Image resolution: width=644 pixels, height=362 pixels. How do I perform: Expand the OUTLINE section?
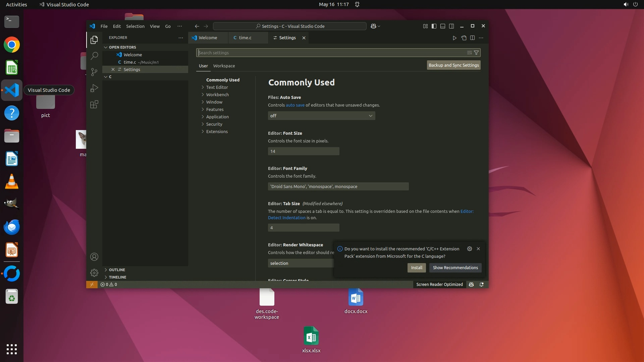[117, 270]
